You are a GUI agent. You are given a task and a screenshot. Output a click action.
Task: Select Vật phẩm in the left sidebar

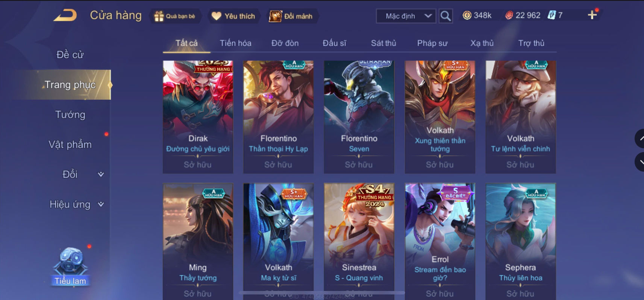click(70, 145)
